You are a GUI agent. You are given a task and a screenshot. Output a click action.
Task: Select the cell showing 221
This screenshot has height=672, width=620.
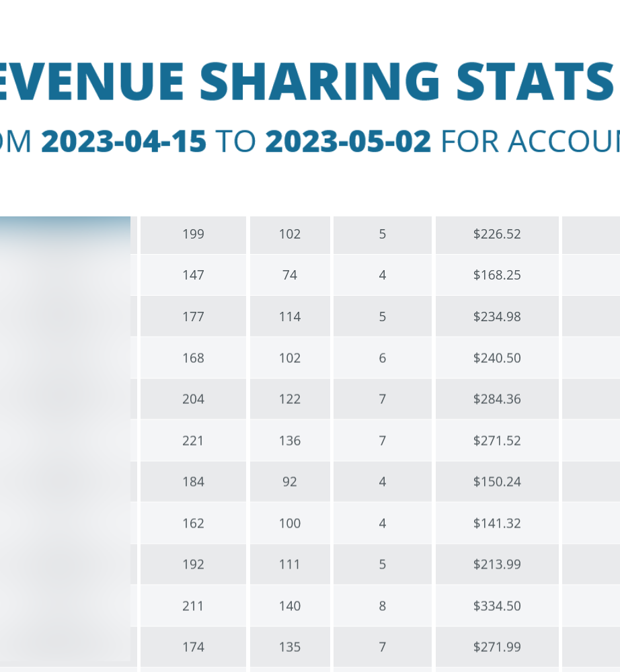[194, 441]
